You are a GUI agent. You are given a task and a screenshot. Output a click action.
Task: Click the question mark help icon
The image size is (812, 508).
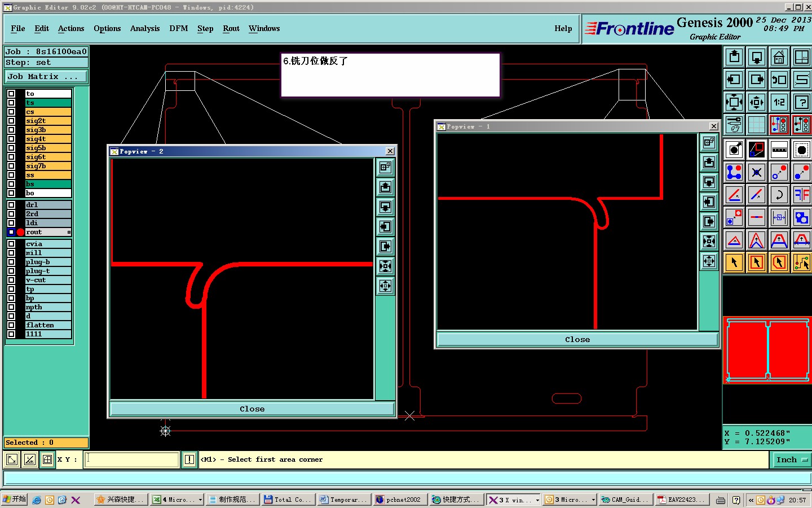tap(802, 102)
